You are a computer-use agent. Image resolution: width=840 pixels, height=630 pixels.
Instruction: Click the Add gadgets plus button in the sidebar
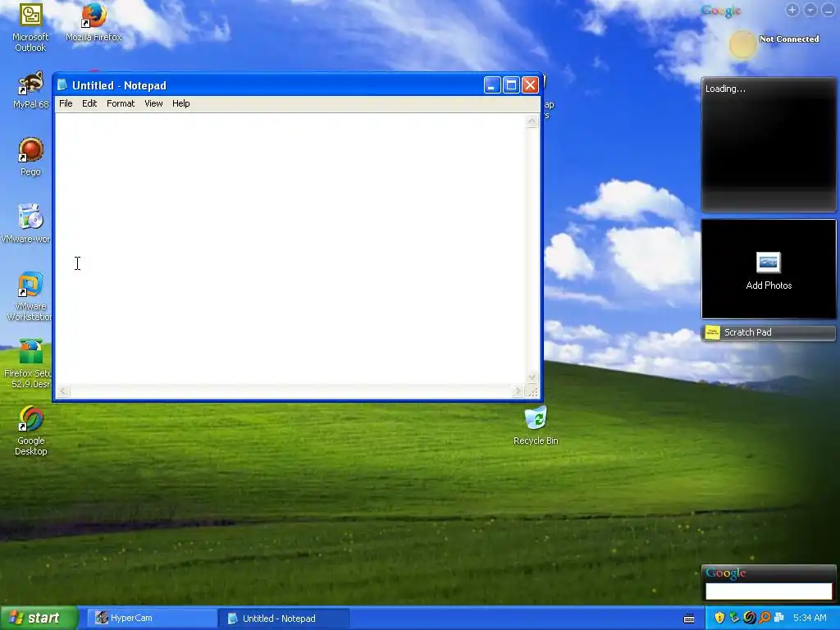792,10
